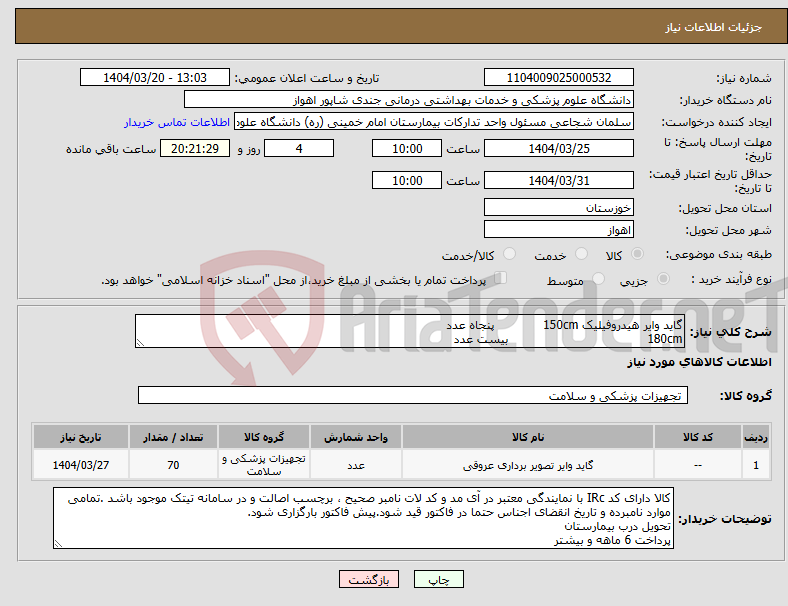Click the page header جزئیات اطلاعات نیاز
This screenshot has width=788, height=606.
point(713,27)
